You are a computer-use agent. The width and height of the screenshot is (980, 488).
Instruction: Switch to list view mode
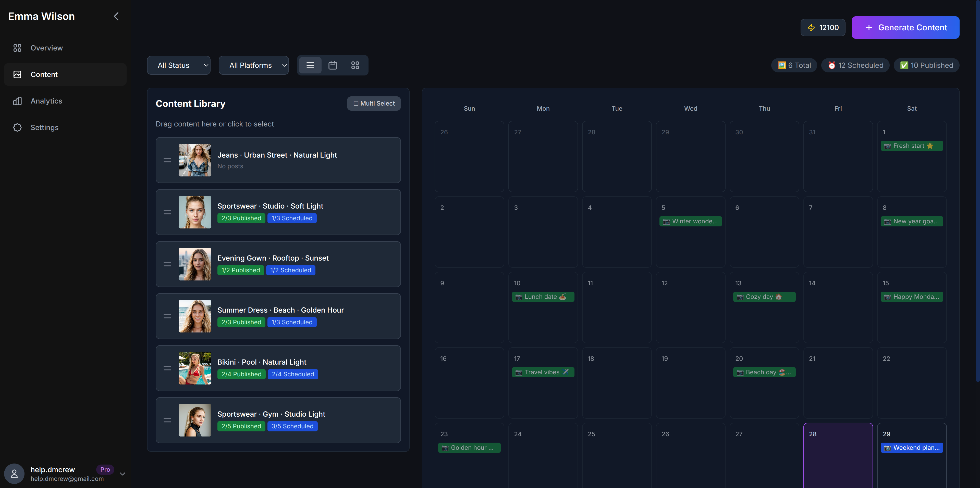310,65
